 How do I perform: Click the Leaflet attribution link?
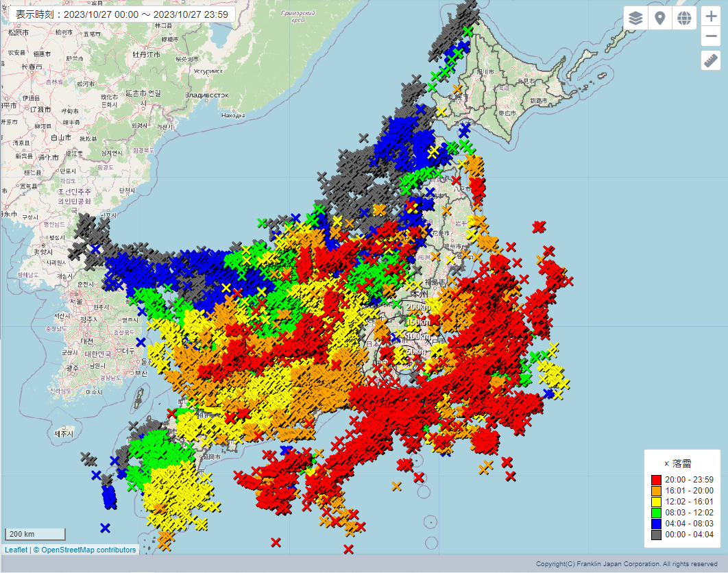[x=16, y=550]
